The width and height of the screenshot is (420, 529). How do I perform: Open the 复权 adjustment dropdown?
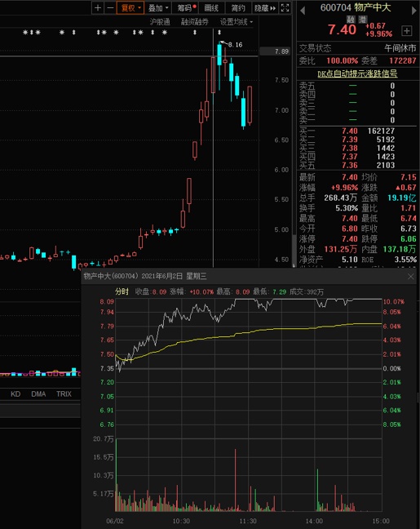[x=130, y=8]
